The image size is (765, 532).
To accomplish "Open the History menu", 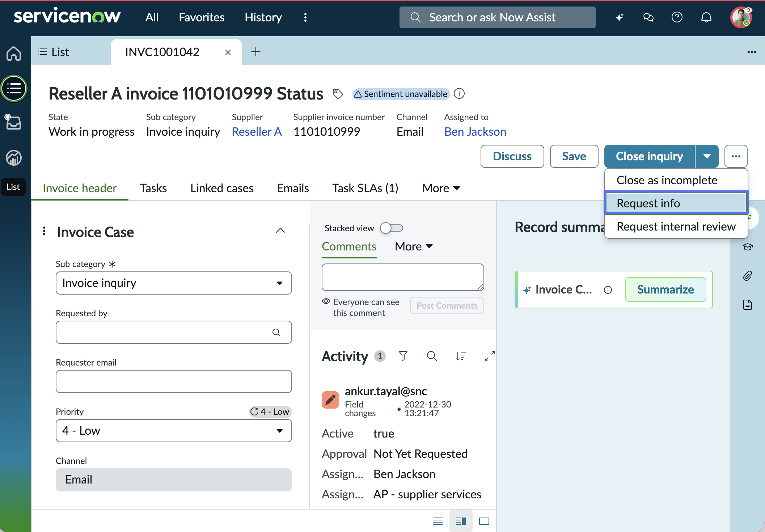I will [x=263, y=17].
